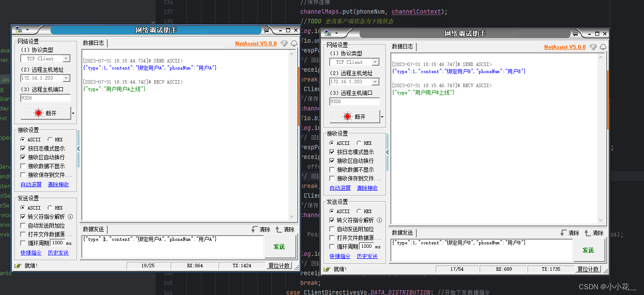Open 172.16.1.203 address dropdown in 用户A window
This screenshot has width=644, height=295.
[x=66, y=78]
